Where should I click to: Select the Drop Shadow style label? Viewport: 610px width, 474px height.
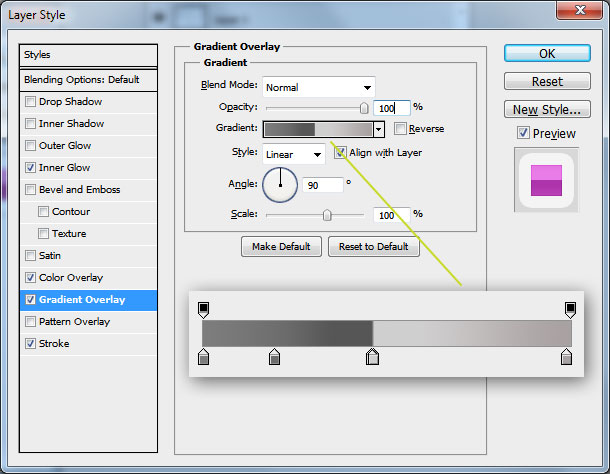(x=70, y=102)
